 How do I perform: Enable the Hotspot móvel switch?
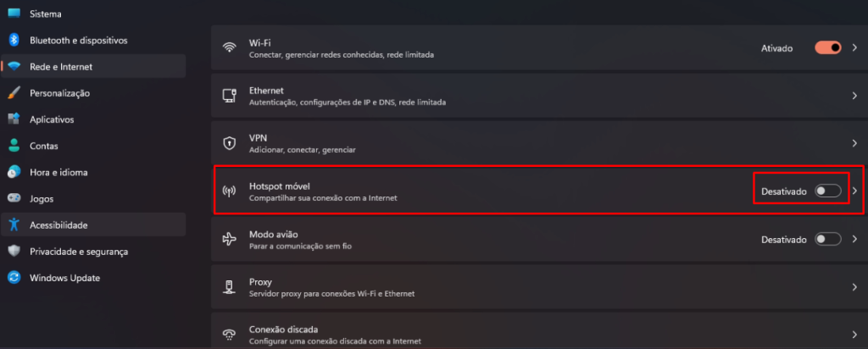827,191
